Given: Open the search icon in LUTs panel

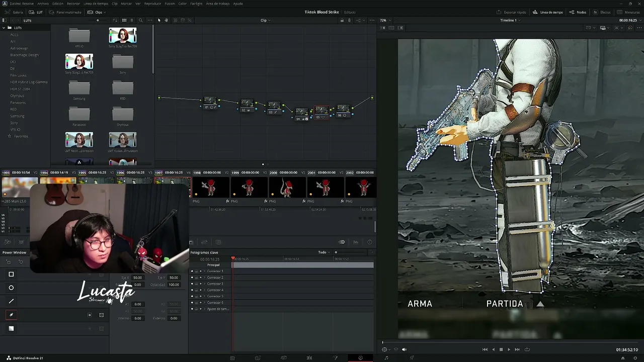Looking at the screenshot, I should [140, 20].
